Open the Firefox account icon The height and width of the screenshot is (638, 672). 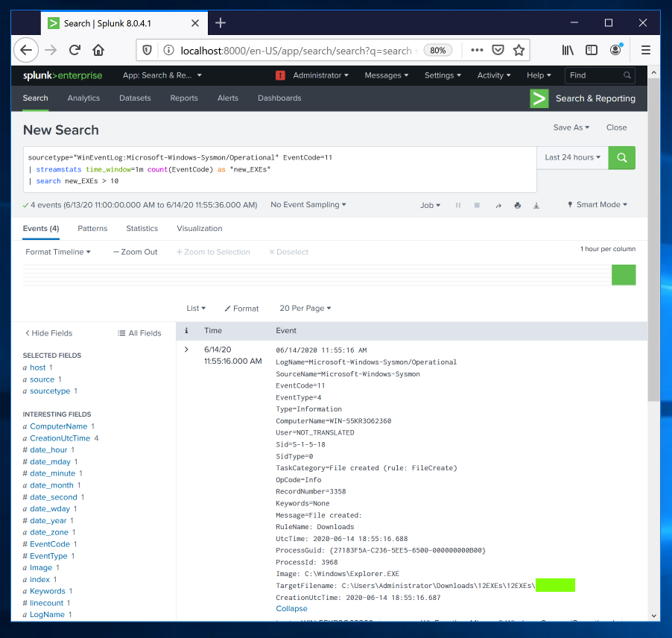point(616,50)
